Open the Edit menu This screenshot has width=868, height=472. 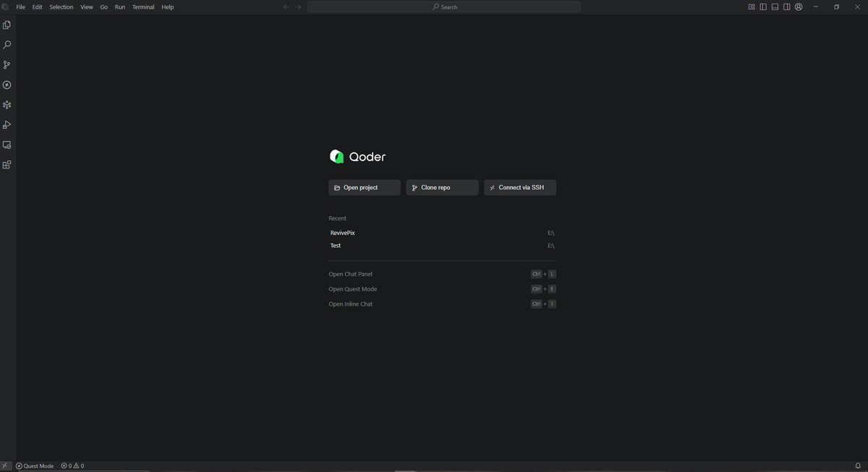37,7
